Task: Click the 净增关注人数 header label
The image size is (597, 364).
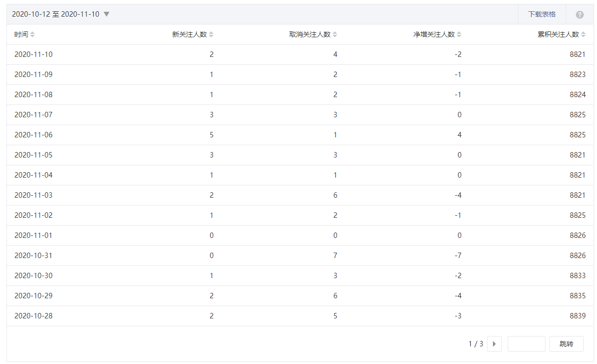Action: (x=434, y=34)
